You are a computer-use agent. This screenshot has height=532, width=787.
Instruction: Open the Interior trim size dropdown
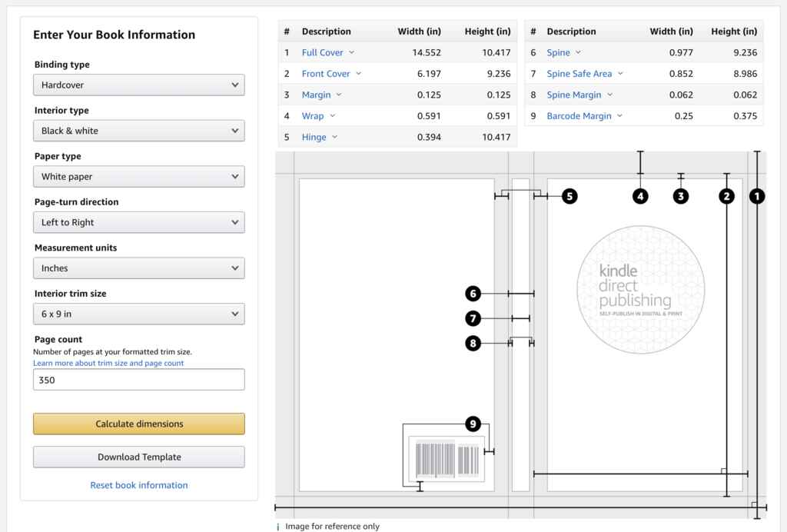pyautogui.click(x=139, y=314)
